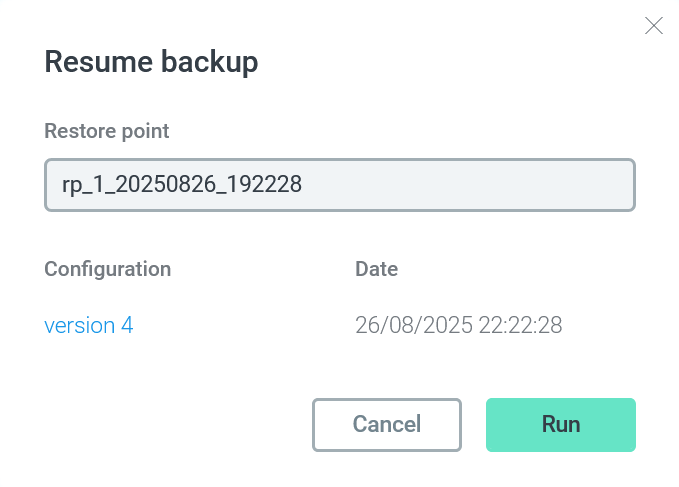Click the Restore point label
The width and height of the screenshot is (679, 487).
click(x=107, y=131)
